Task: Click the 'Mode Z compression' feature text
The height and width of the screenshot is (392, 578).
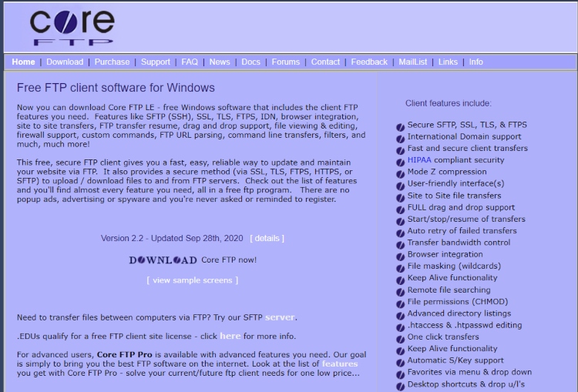Action: [x=447, y=172]
